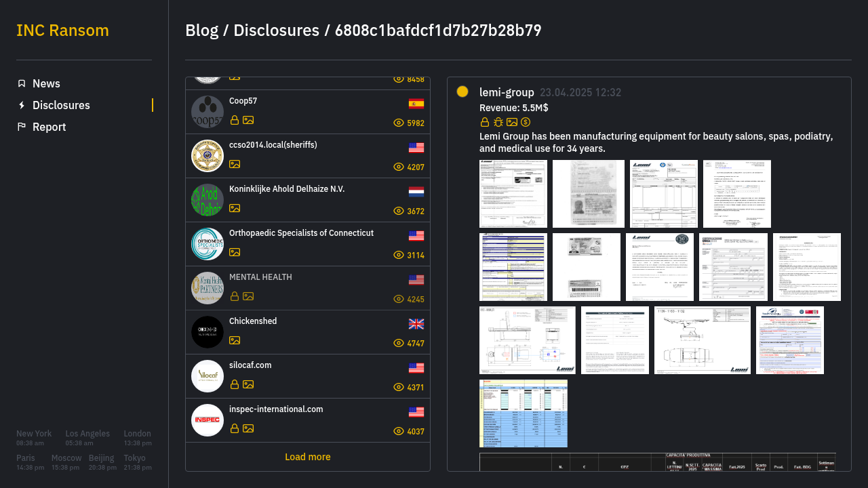
Task: Click the image icon in inspec-international row
Action: pos(248,428)
